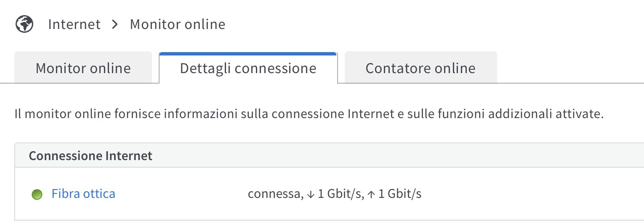Click the monitor online description paragraph

309,114
